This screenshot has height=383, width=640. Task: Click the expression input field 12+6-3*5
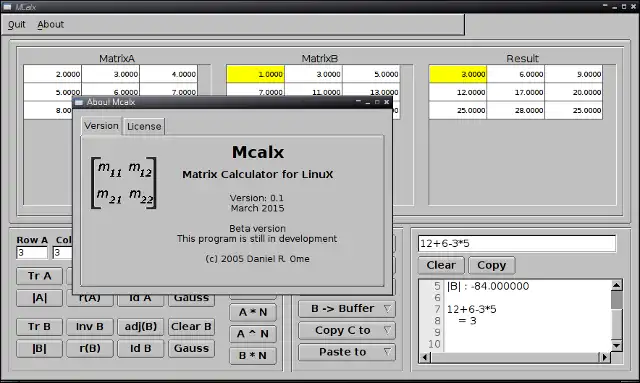[x=517, y=244]
